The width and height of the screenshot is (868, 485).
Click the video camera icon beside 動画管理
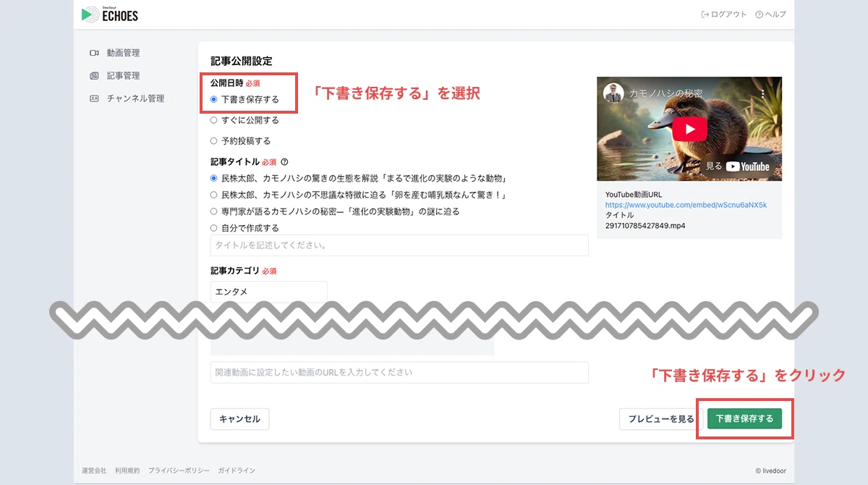tap(94, 53)
